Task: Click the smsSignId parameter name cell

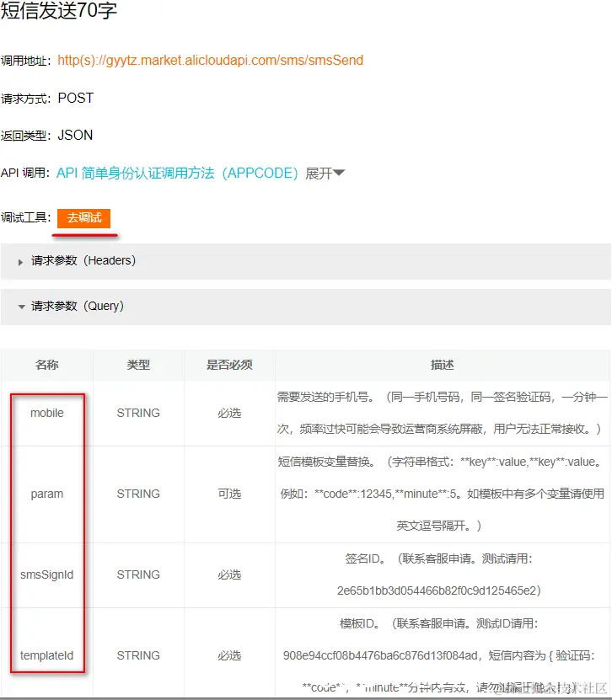Action: (x=47, y=574)
